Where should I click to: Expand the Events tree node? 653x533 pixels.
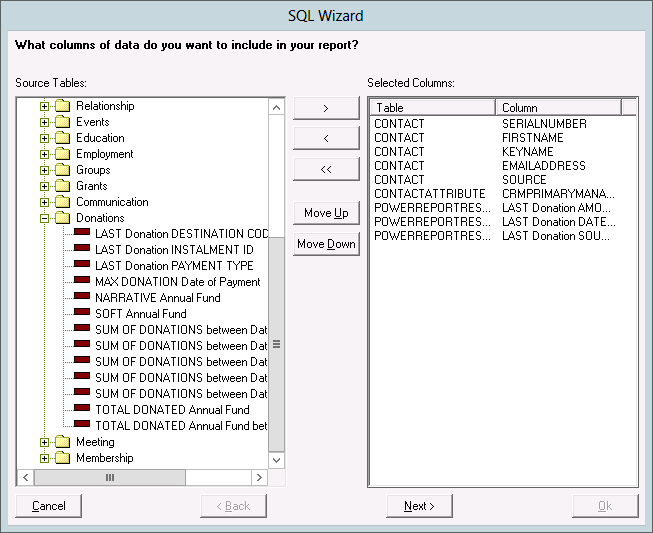coord(44,122)
